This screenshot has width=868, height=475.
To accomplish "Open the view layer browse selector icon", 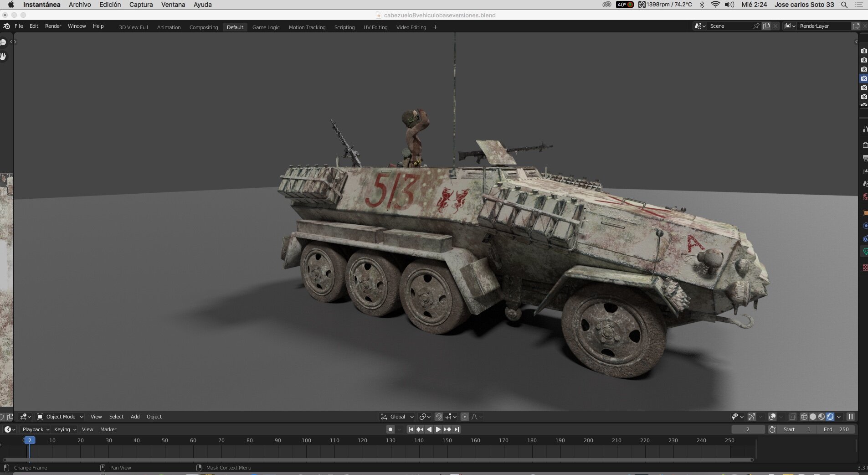I will 790,26.
